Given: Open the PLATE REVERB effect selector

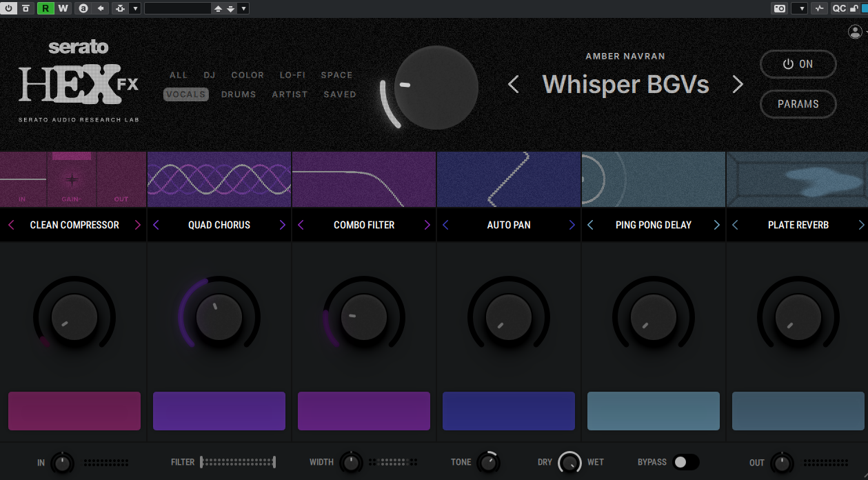Looking at the screenshot, I should tap(798, 225).
